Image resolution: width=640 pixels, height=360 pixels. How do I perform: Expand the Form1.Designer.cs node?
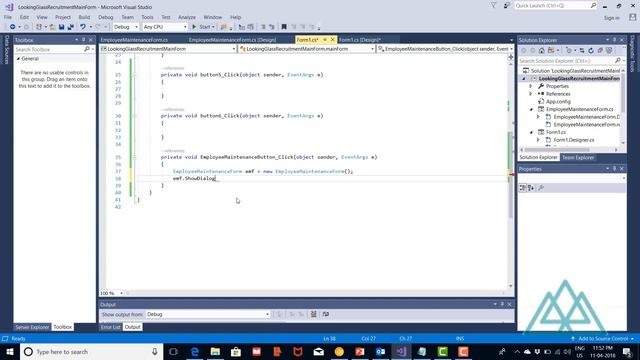[538, 140]
